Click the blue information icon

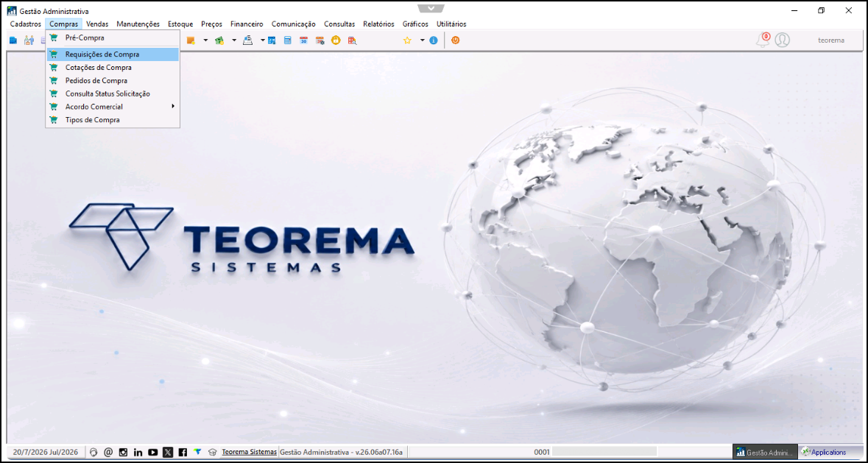click(434, 40)
